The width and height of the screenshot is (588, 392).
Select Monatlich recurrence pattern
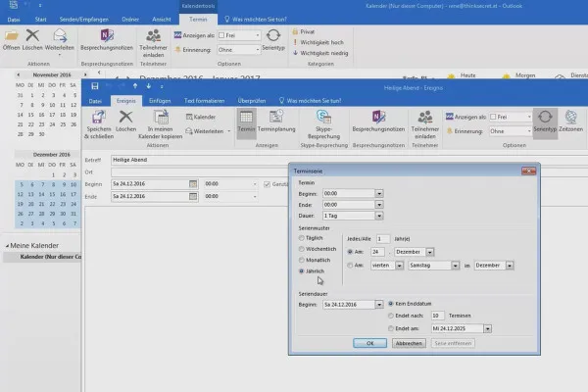pyautogui.click(x=302, y=260)
